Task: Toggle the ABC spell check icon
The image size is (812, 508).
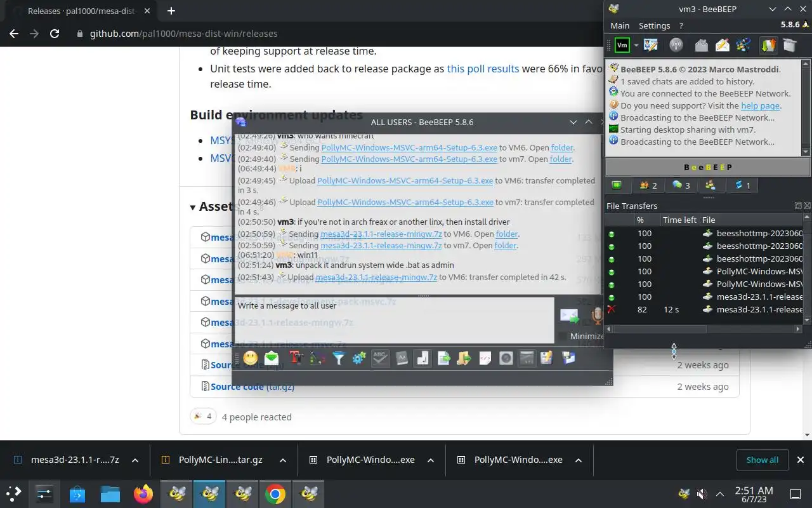Action: [x=380, y=358]
